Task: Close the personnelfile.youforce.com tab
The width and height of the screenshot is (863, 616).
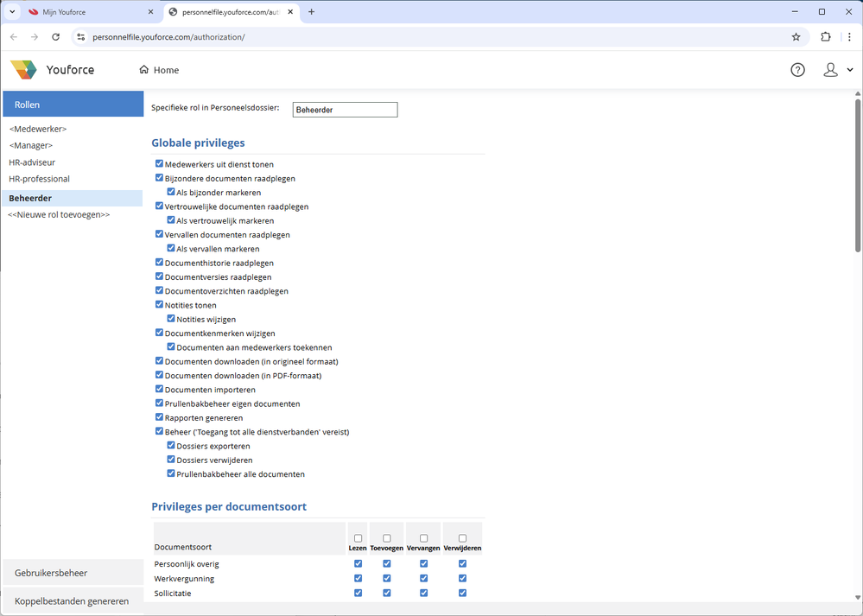Action: tap(290, 11)
